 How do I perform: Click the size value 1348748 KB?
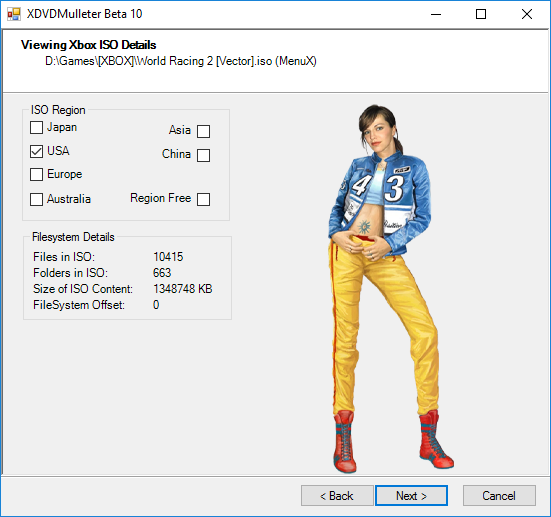click(182, 289)
